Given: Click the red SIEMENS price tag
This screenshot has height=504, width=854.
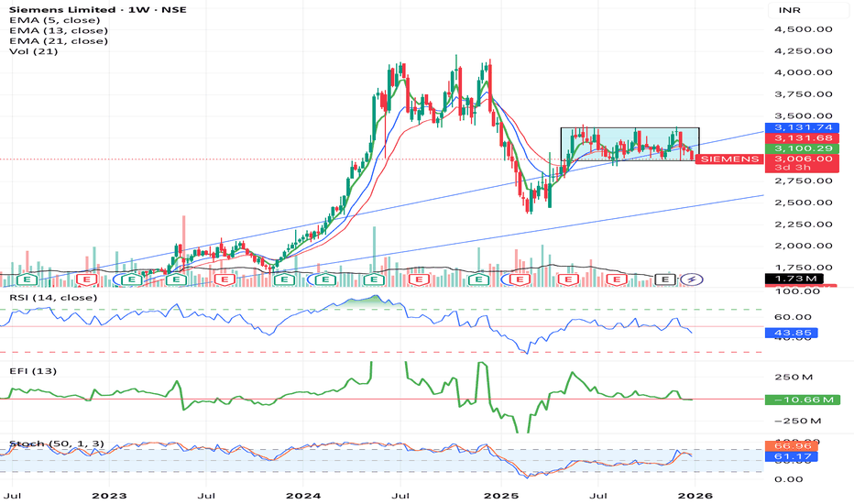Looking at the screenshot, I should tap(729, 159).
